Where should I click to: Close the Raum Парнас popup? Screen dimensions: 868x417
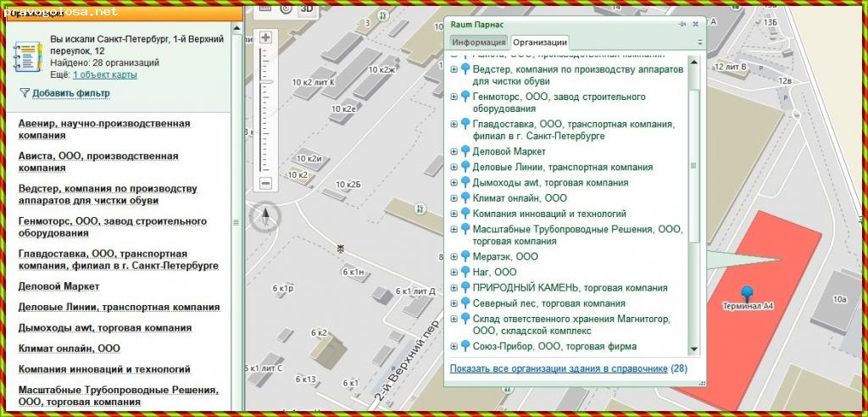pyautogui.click(x=696, y=25)
